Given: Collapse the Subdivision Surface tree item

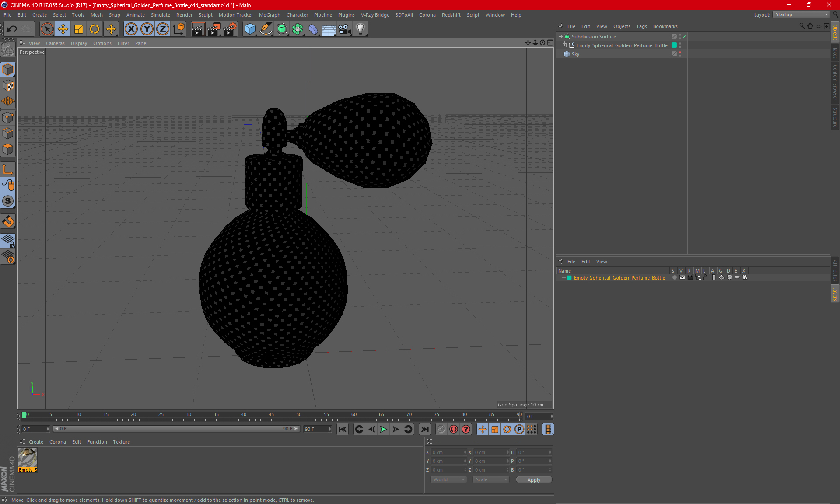Looking at the screenshot, I should (x=560, y=37).
